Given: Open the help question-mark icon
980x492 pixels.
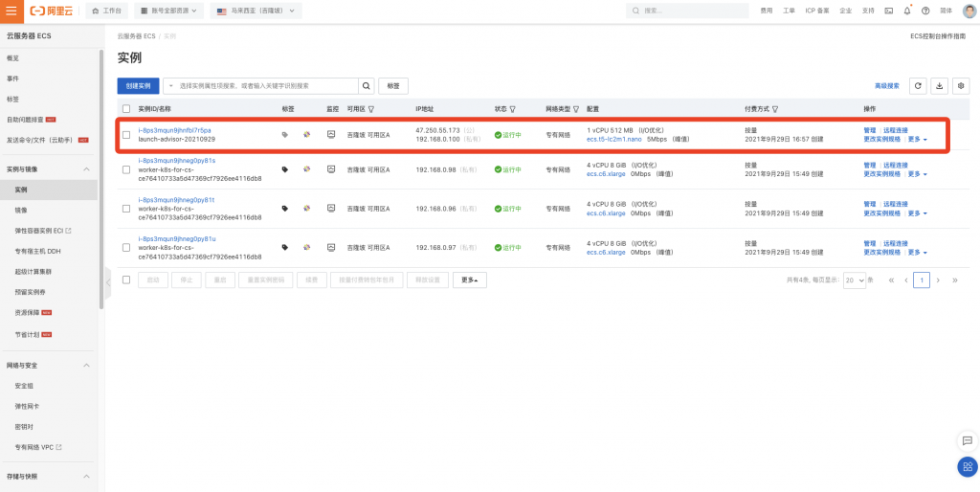Looking at the screenshot, I should 925,11.
